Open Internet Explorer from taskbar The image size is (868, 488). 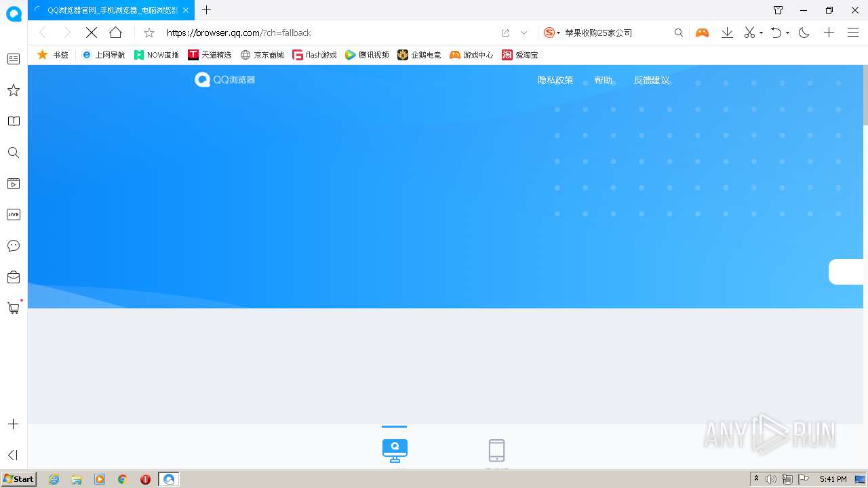54,479
